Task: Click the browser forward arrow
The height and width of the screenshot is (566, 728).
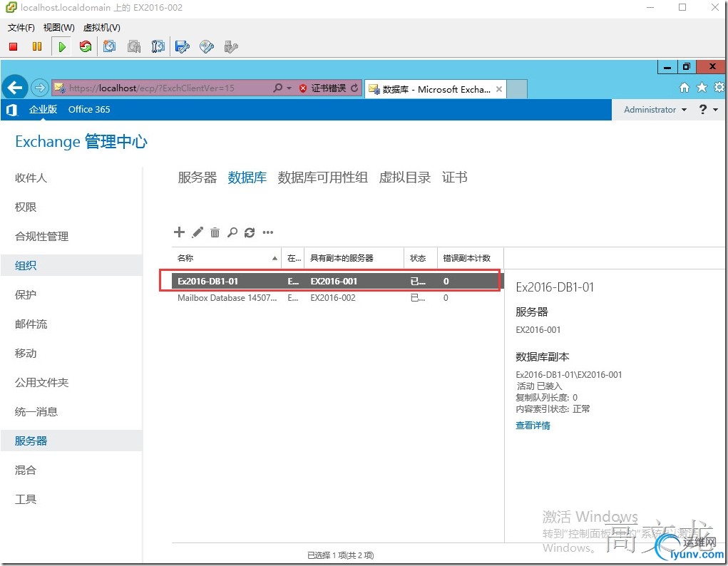Action: pyautogui.click(x=40, y=87)
